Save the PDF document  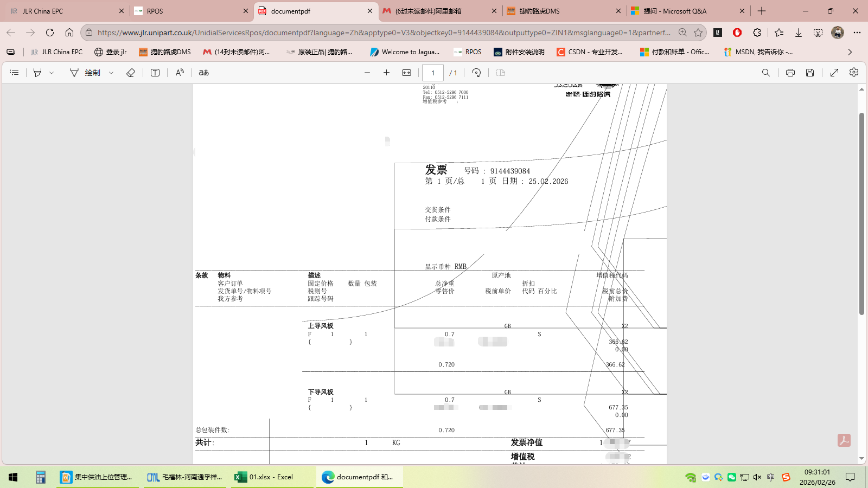[x=810, y=73]
